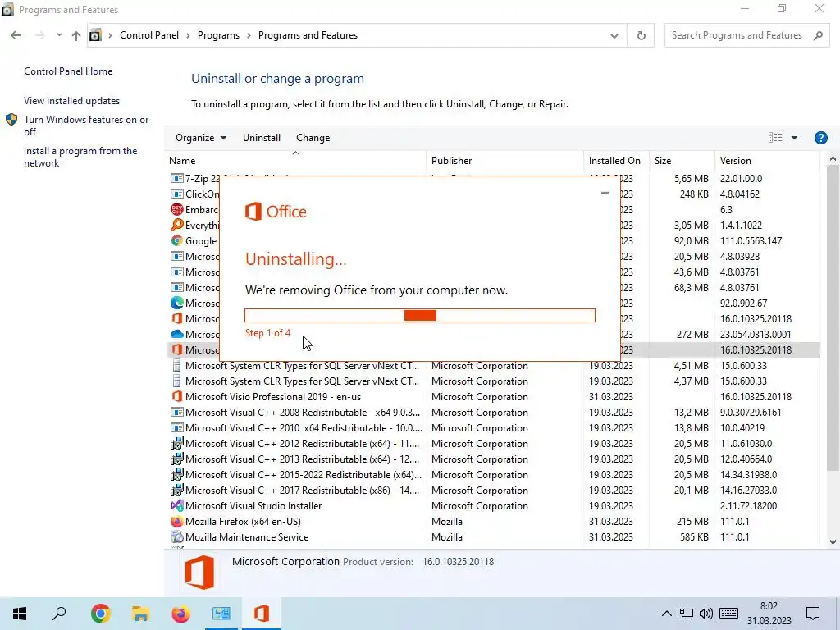Open taskbar search magnifier
840x630 pixels.
pyautogui.click(x=59, y=614)
